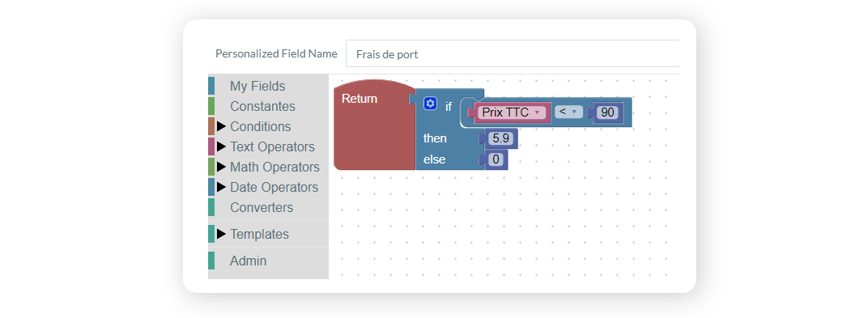868x318 pixels.
Task: Expand the Text Operators category arrow
Action: pyautogui.click(x=221, y=146)
